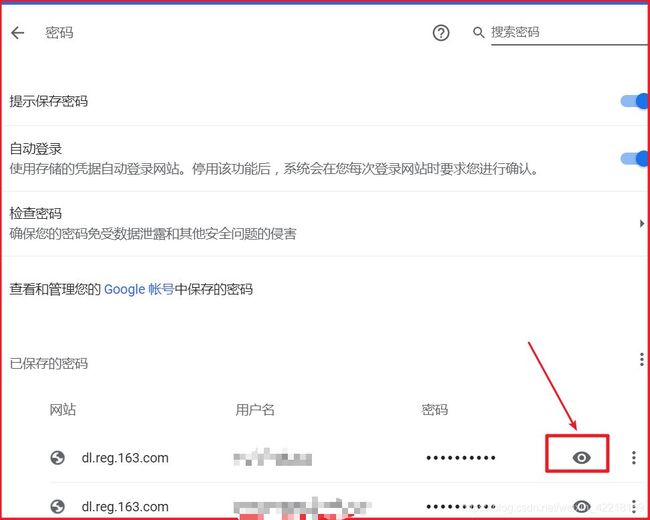Viewport: 650px width, 520px height.
Task: Open second dl.reg.163.com site link
Action: point(125,506)
